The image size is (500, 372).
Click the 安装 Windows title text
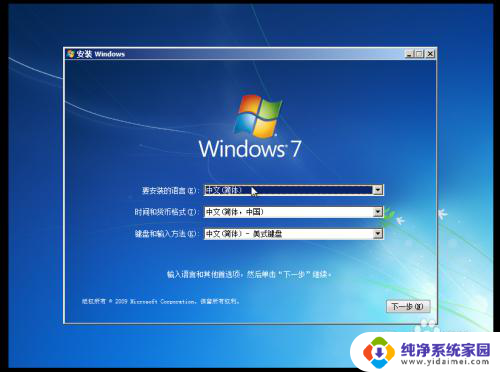101,54
